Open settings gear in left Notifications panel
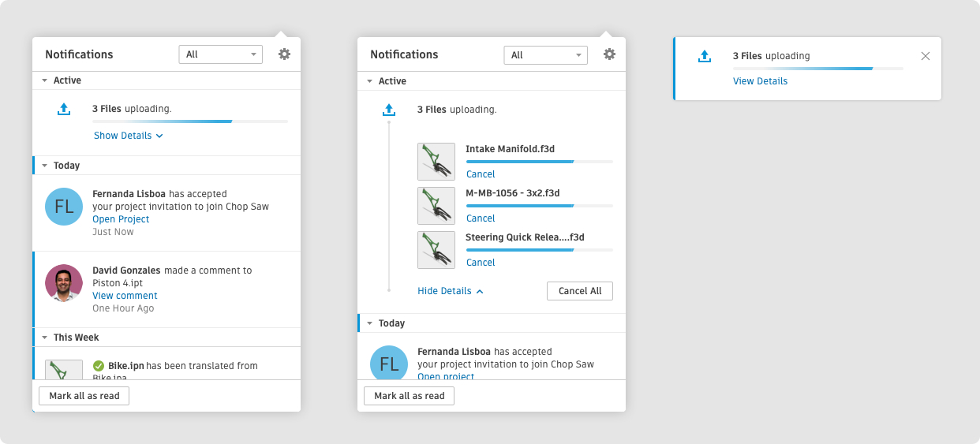 [285, 54]
